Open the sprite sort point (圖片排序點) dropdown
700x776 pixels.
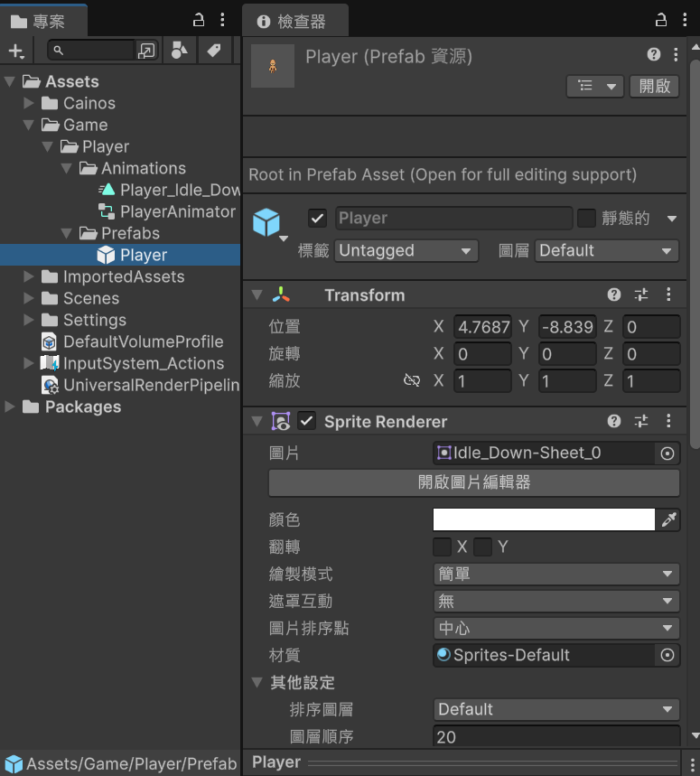(556, 628)
